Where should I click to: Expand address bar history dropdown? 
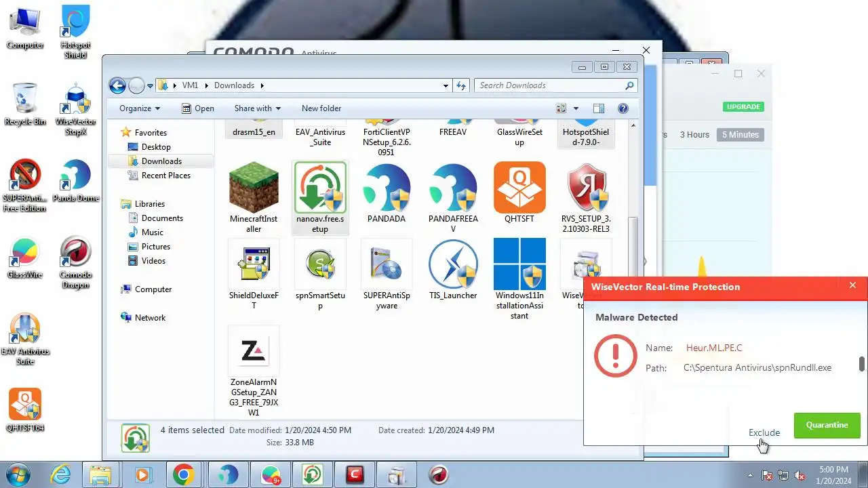(x=446, y=85)
